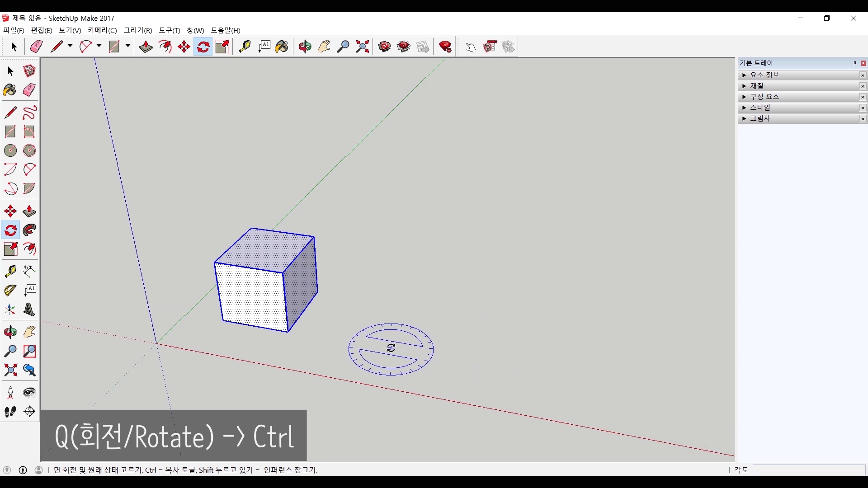
Task: Select the Scale tool in top toolbar
Action: click(222, 47)
